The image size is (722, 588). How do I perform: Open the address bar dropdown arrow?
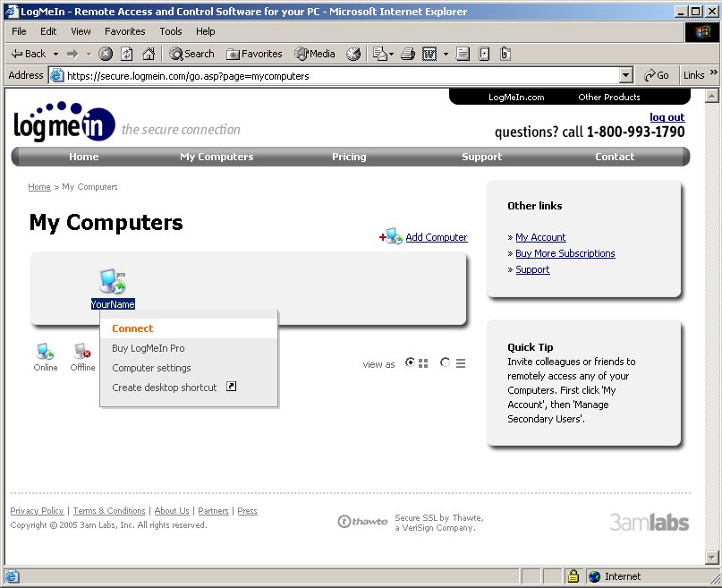click(x=625, y=75)
